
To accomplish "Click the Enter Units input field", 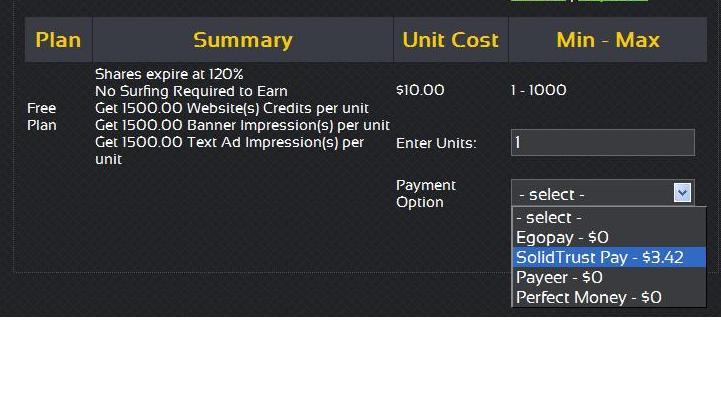I will click(x=602, y=143).
